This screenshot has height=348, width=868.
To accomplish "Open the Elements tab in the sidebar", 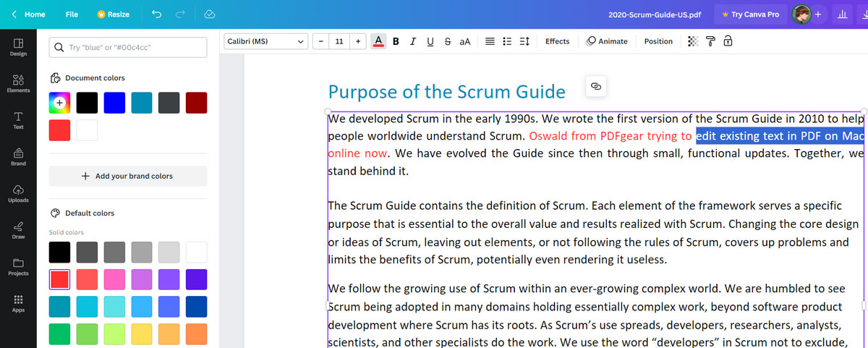I will click(18, 83).
